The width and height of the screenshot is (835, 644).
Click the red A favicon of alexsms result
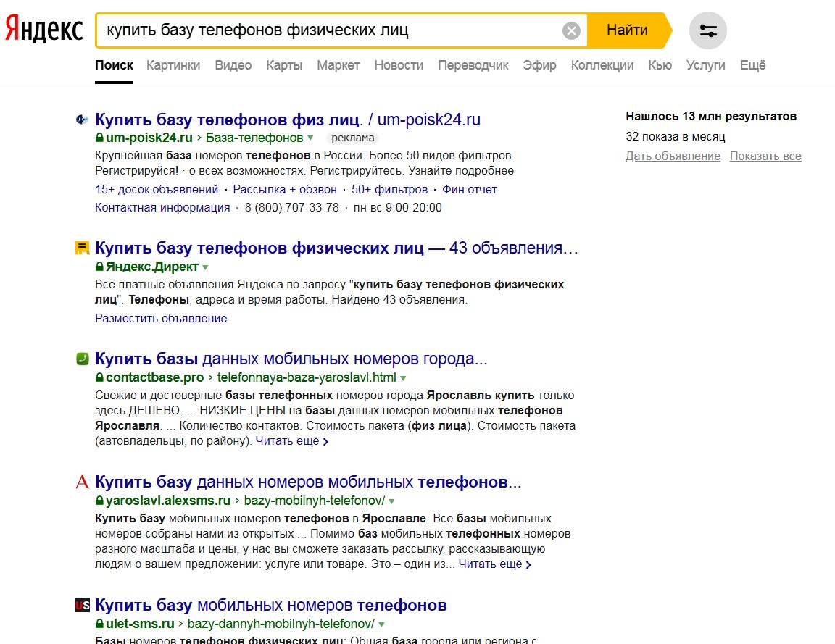(x=82, y=482)
